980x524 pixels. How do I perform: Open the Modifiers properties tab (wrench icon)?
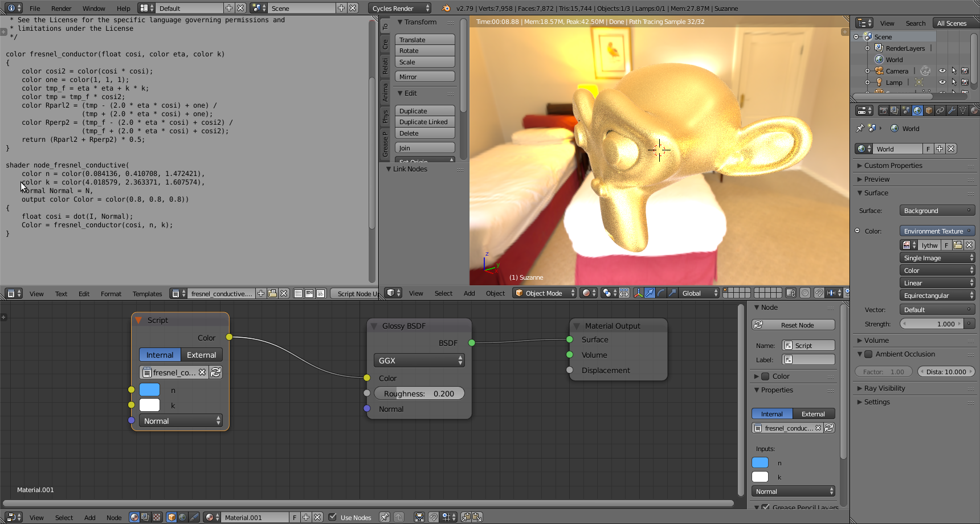(x=952, y=110)
